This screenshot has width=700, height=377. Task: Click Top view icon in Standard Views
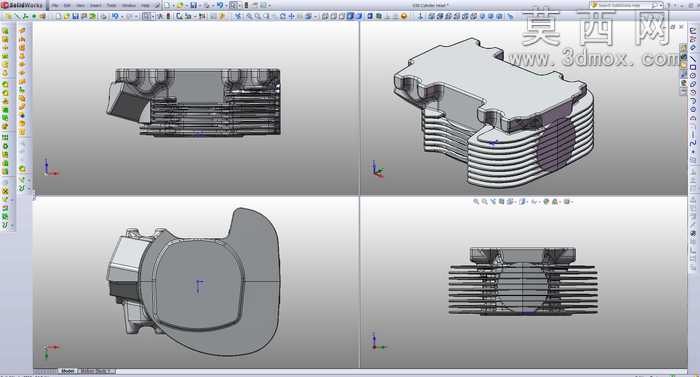click(x=465, y=17)
